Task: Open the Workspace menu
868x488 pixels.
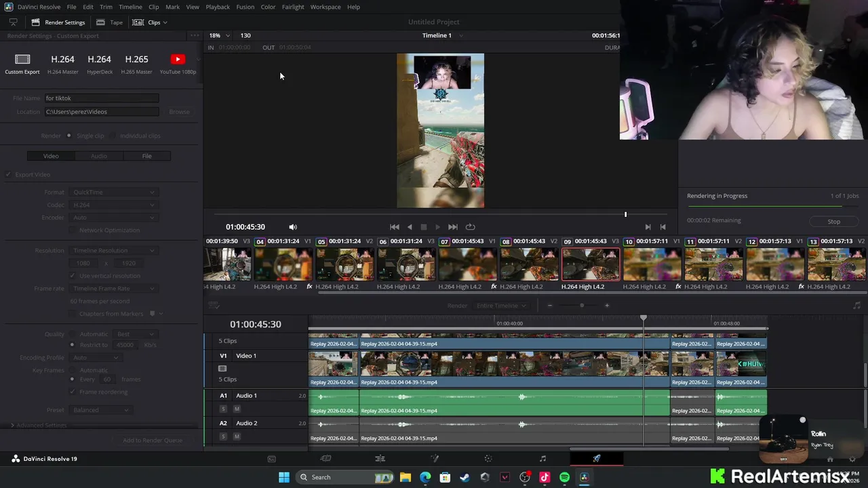Action: [x=325, y=7]
